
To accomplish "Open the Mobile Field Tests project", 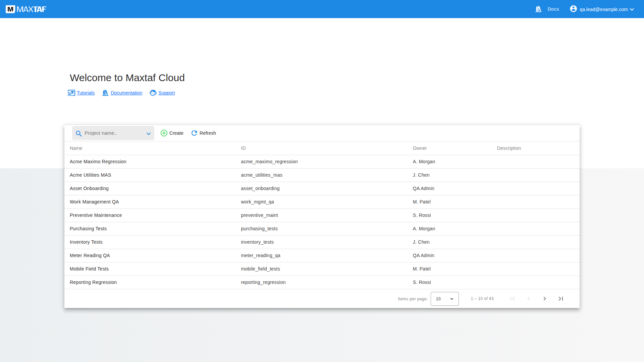I will 89,269.
